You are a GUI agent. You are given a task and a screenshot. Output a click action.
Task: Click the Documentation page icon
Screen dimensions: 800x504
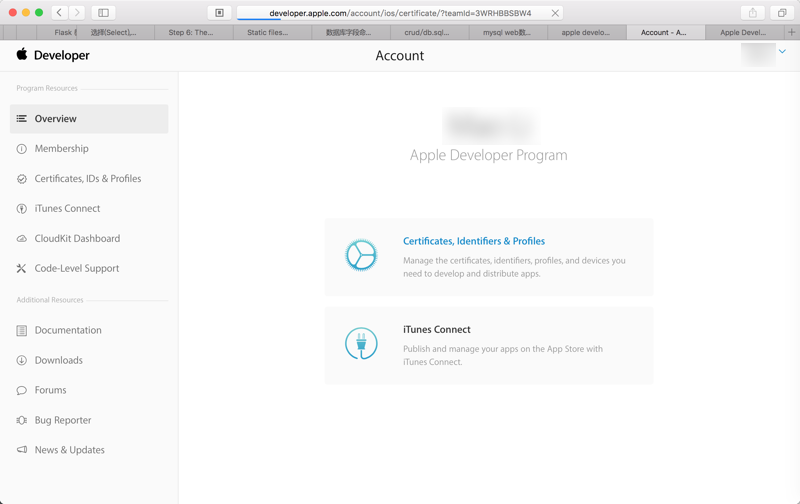(21, 331)
